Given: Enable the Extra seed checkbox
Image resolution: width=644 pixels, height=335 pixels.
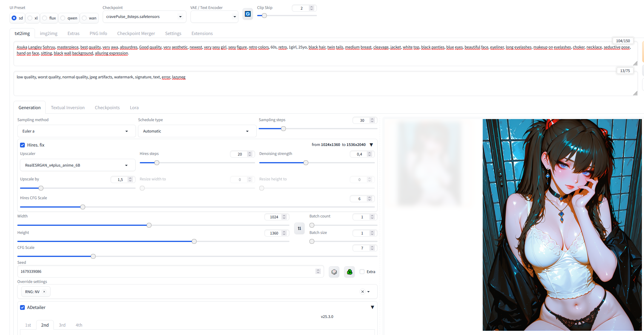Looking at the screenshot, I should pyautogui.click(x=362, y=272).
